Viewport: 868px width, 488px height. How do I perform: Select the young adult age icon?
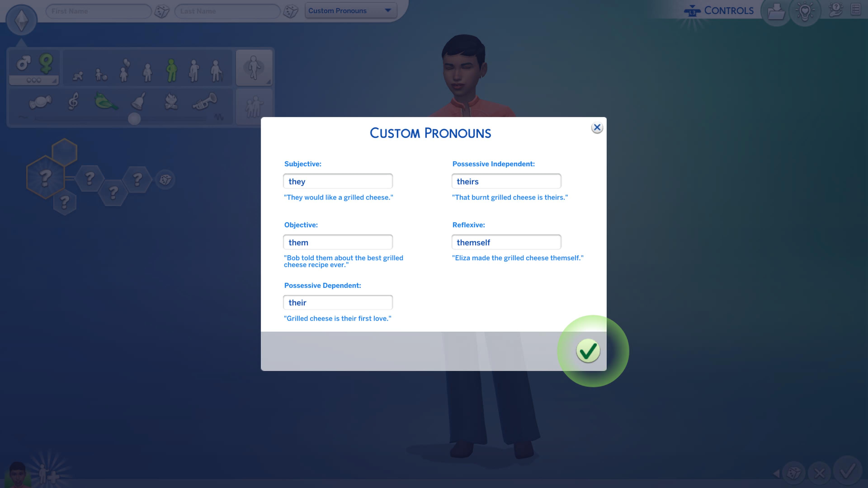(x=172, y=70)
